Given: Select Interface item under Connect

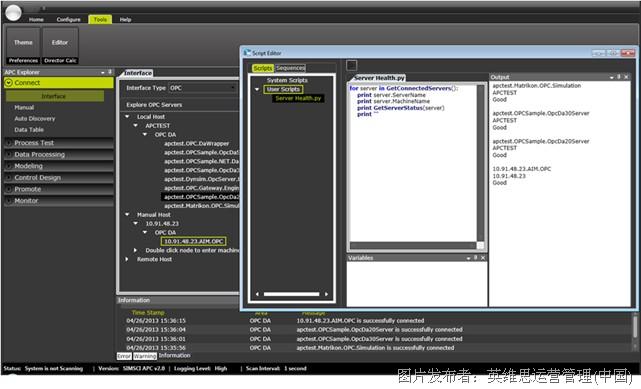Looking at the screenshot, I should click(x=54, y=96).
